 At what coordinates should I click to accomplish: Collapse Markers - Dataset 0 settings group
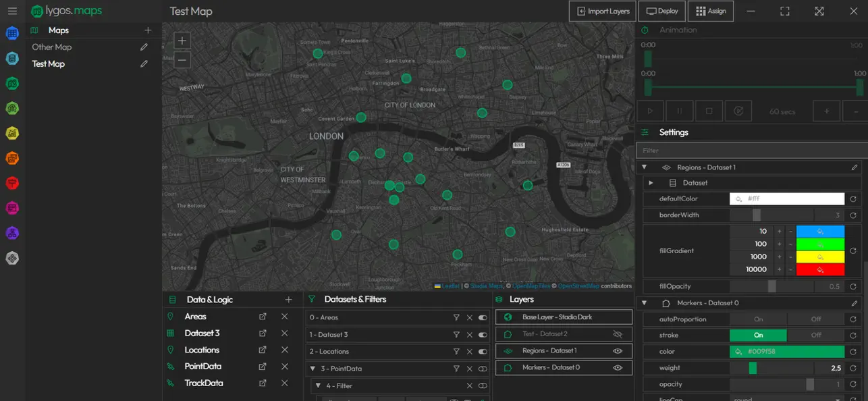(644, 304)
